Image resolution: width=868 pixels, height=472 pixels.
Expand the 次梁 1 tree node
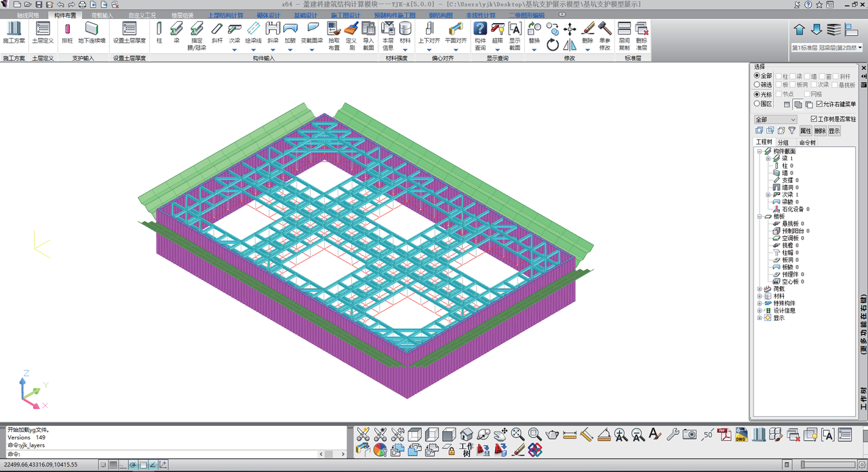[768, 195]
